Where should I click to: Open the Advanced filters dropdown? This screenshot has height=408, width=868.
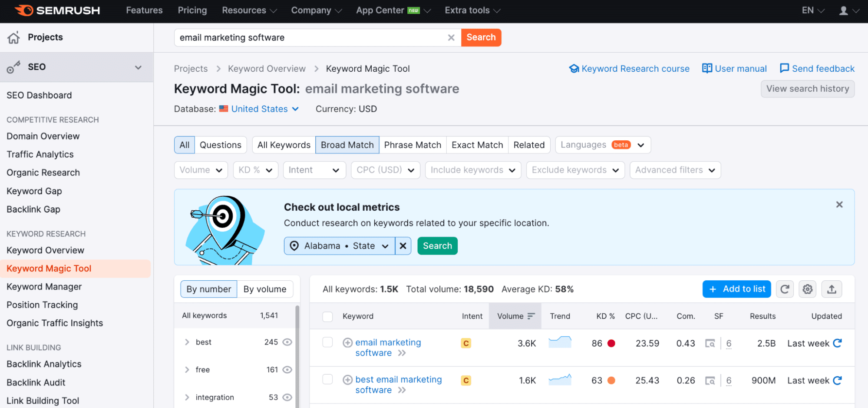(x=675, y=170)
